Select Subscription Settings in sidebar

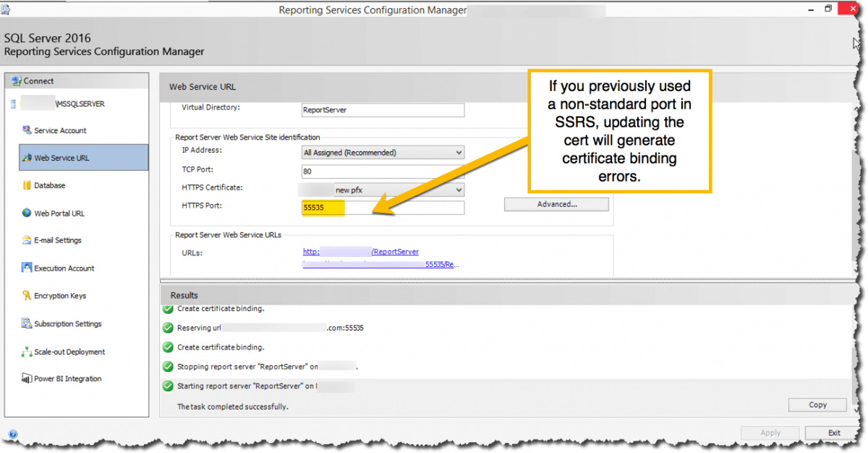pos(66,323)
